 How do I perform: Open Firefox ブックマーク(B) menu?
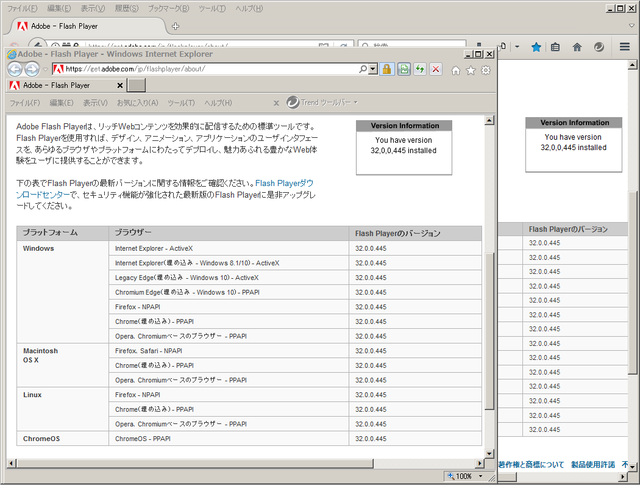[169, 9]
